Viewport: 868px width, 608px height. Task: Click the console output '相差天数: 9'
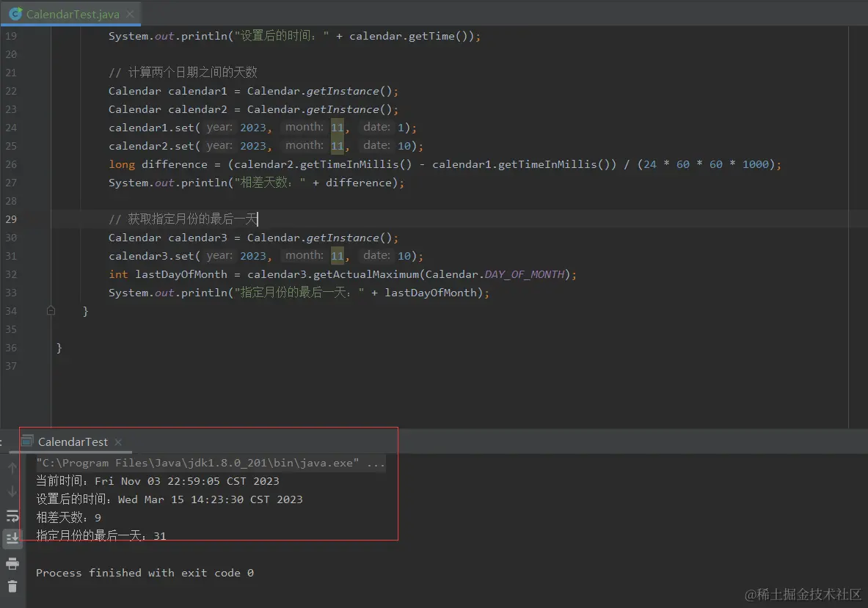point(69,517)
